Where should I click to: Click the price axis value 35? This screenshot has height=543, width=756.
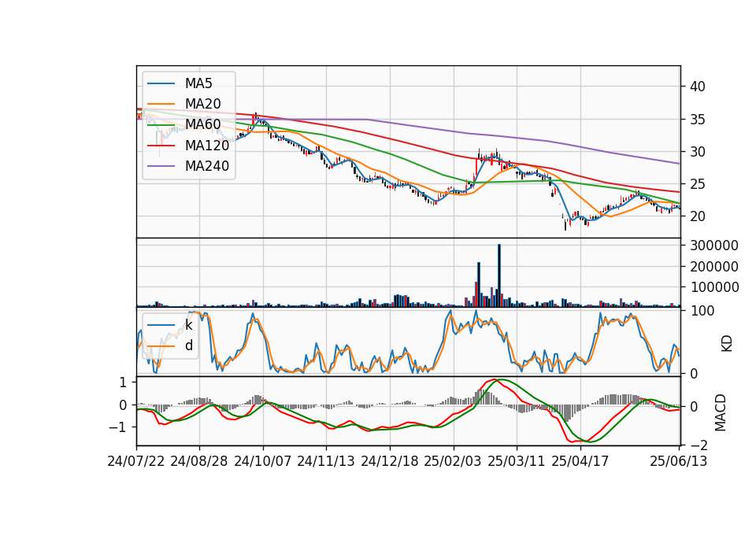698,120
